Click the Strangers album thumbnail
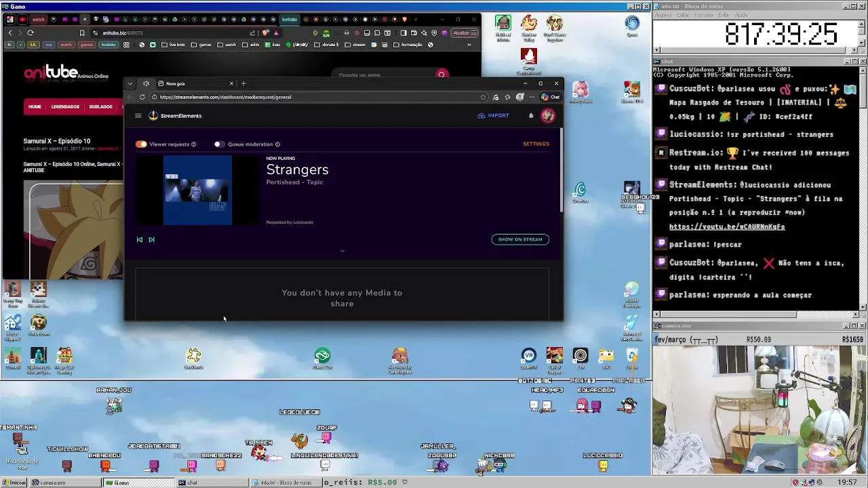868x488 pixels. coord(197,190)
